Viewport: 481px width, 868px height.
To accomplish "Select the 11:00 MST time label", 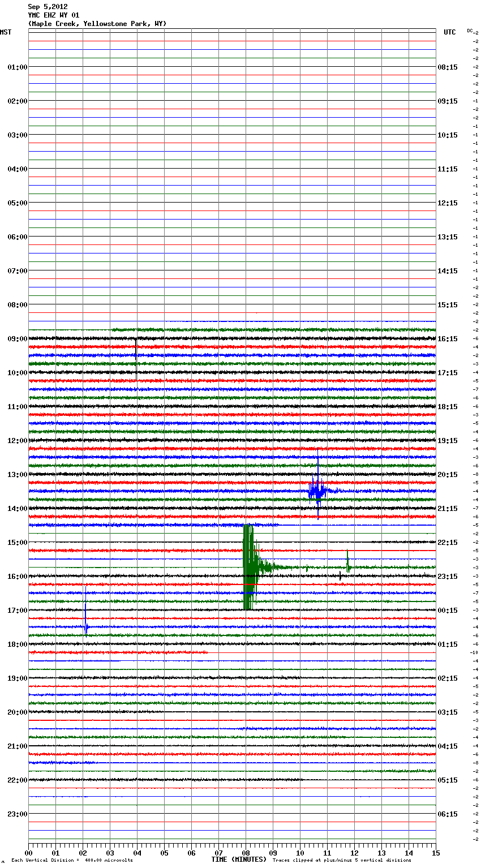I will coord(17,407).
